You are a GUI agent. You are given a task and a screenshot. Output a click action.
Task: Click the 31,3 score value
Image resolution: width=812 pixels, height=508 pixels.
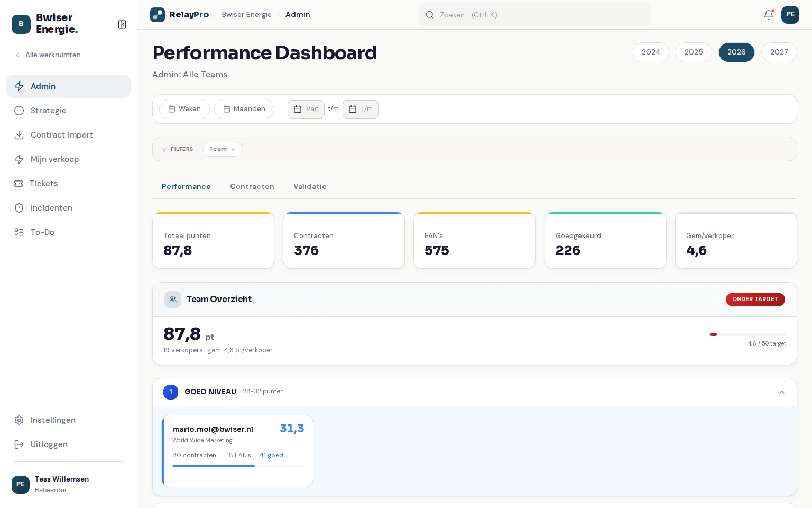pos(292,429)
